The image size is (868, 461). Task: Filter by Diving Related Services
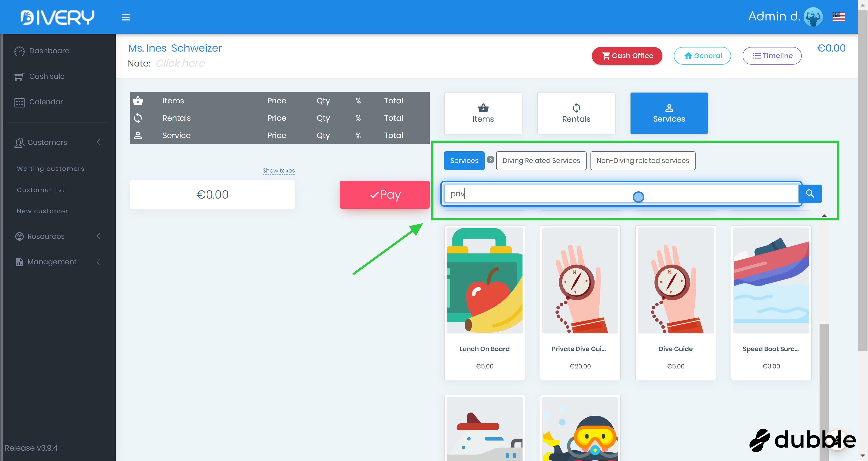(x=541, y=161)
